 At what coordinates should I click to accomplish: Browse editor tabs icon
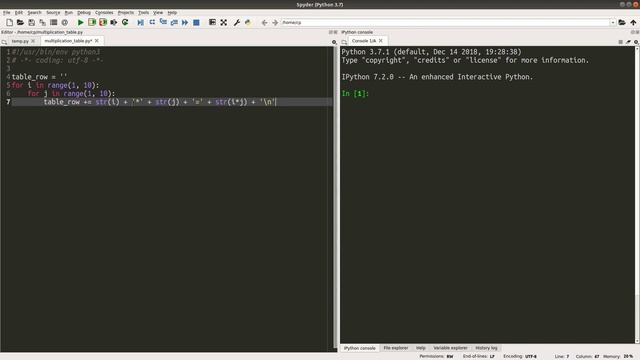(4, 42)
